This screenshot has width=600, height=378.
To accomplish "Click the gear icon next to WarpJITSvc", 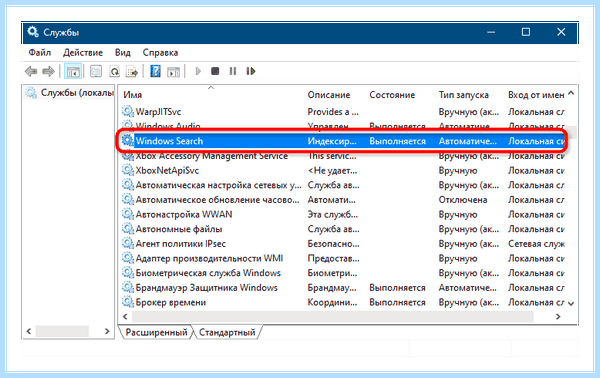I will click(x=128, y=111).
